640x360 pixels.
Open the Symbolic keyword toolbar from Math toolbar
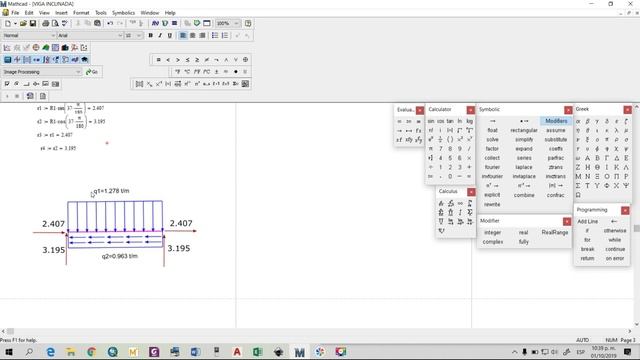point(84,60)
